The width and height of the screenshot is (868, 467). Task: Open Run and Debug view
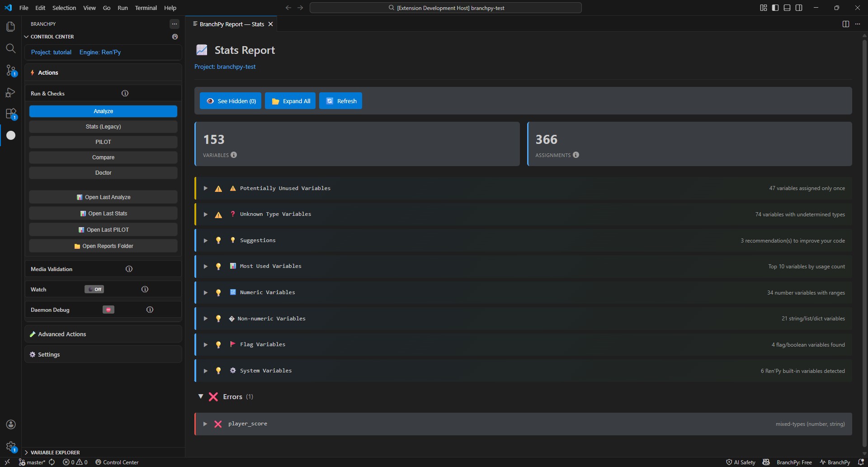click(10, 92)
